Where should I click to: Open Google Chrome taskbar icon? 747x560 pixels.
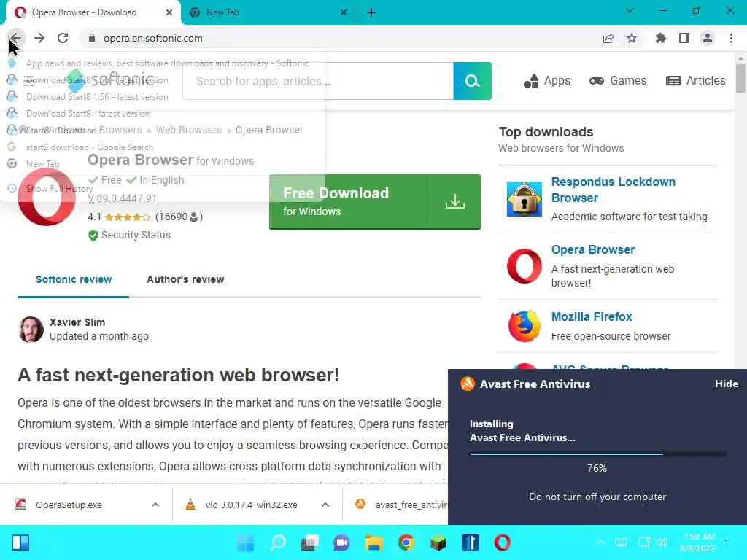point(406,542)
